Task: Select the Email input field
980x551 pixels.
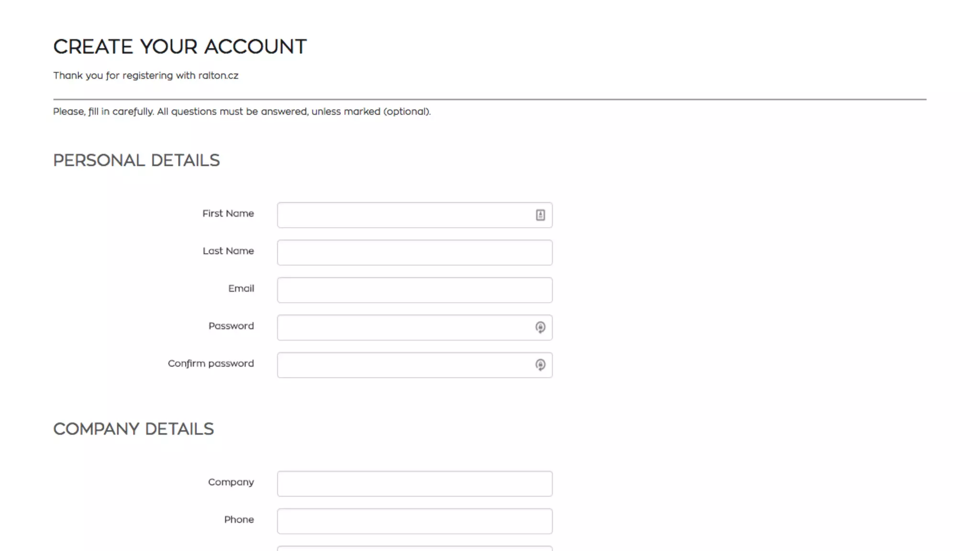Action: [x=414, y=290]
